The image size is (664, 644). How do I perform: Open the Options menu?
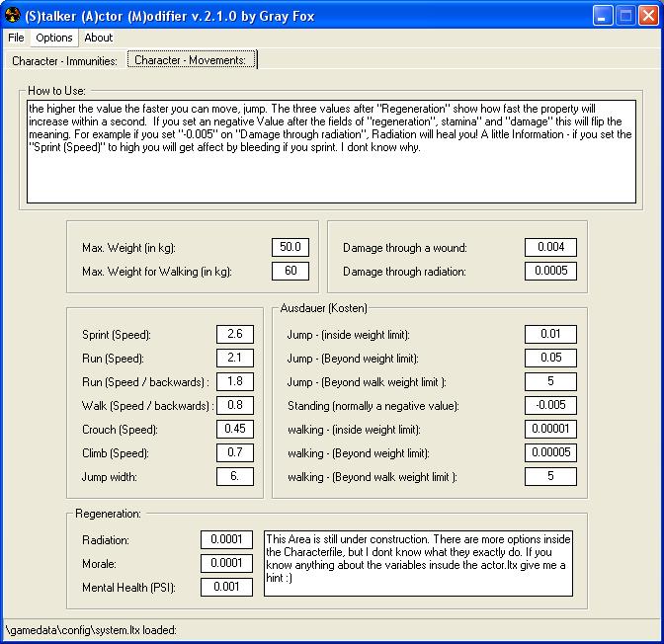pos(54,38)
